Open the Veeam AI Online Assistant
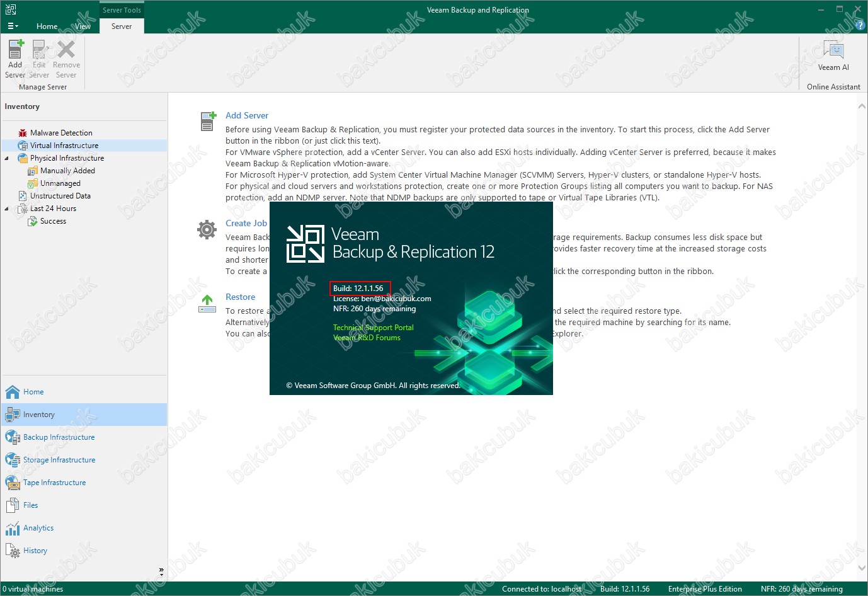 833,56
